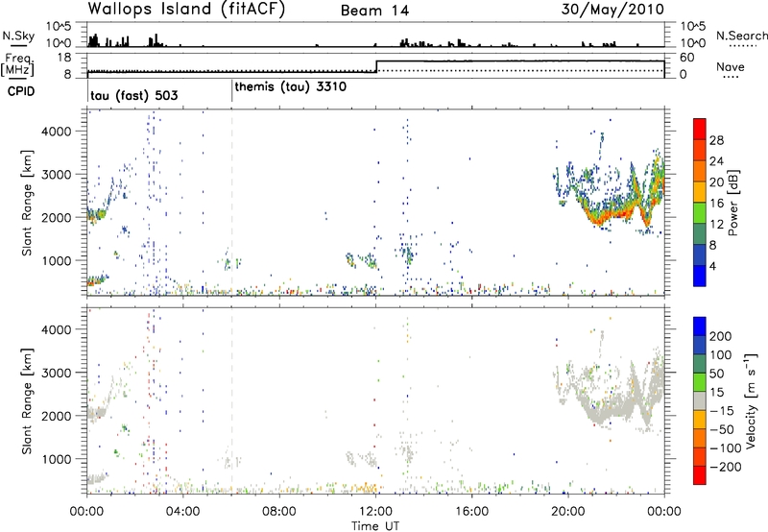Click the Power colorbar segment between 12 and 16
The width and height of the screenshot is (768, 532).
pyautogui.click(x=700, y=212)
